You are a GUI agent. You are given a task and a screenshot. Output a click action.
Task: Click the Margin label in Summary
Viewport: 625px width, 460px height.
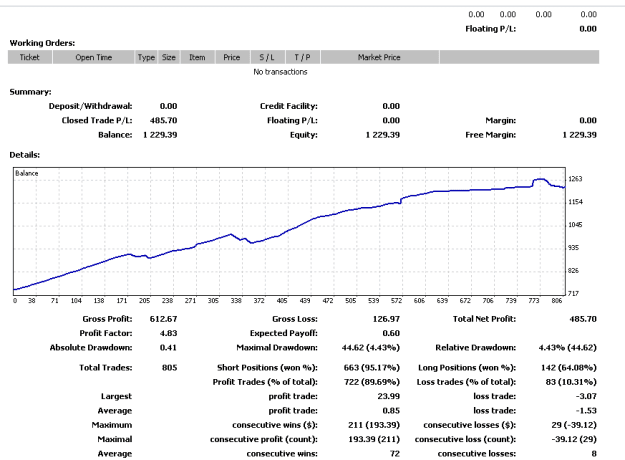[x=501, y=120]
